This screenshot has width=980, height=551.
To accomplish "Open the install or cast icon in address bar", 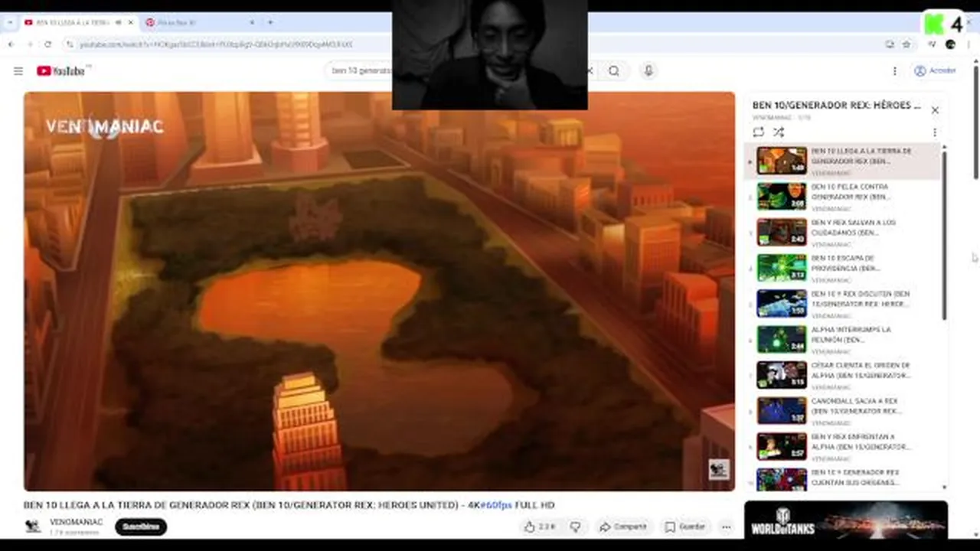I will 889,44.
